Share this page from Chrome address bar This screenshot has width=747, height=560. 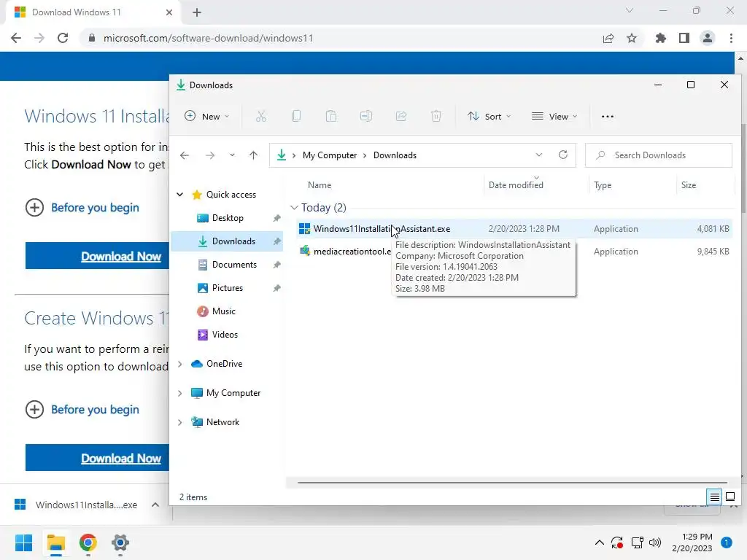[x=608, y=38]
